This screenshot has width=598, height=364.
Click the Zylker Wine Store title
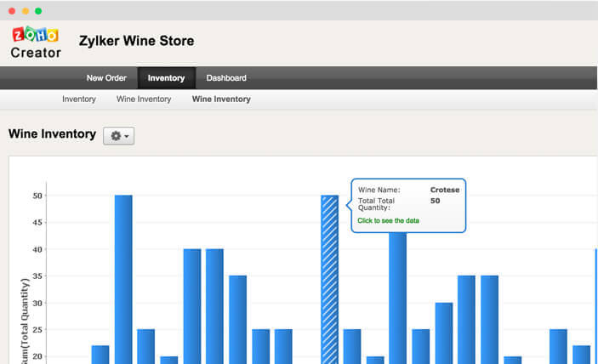tap(137, 41)
